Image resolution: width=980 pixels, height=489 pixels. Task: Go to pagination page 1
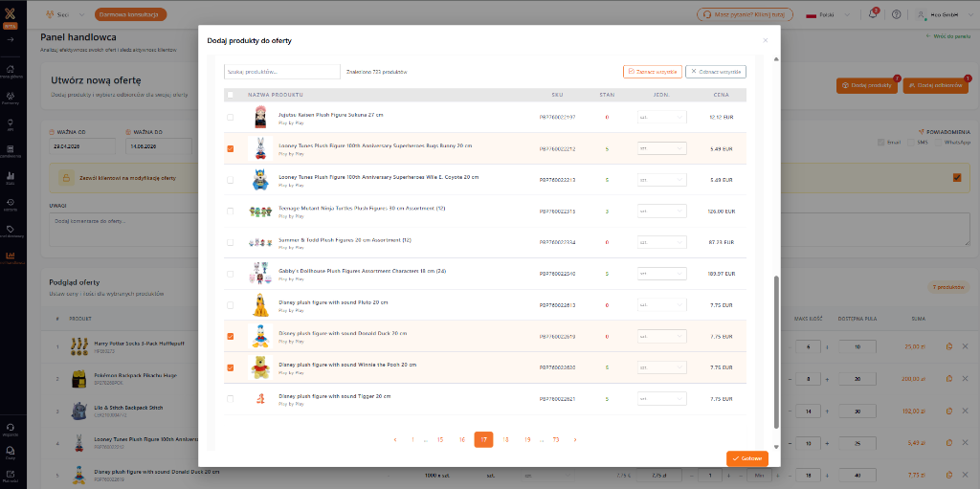[x=412, y=439]
